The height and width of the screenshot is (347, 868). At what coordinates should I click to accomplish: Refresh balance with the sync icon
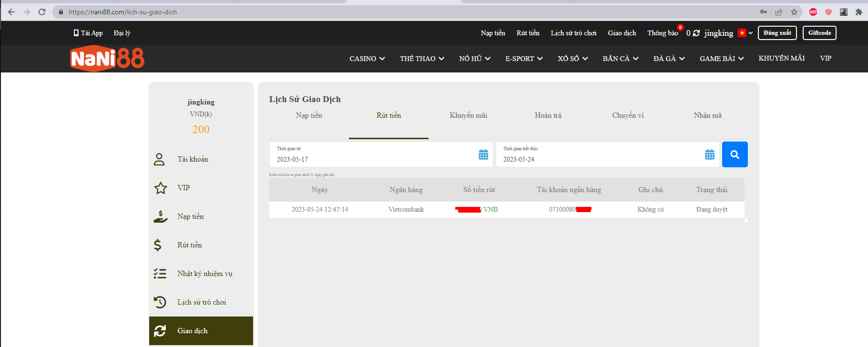click(x=696, y=33)
